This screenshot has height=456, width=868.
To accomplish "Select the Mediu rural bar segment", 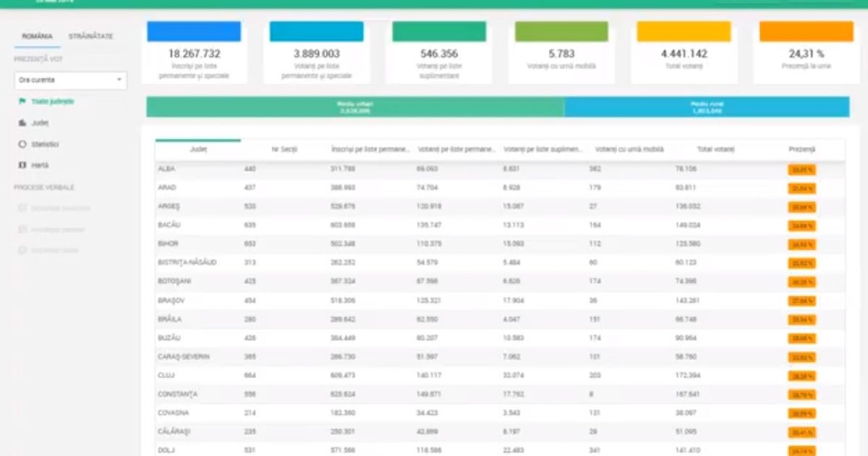I will [x=707, y=107].
